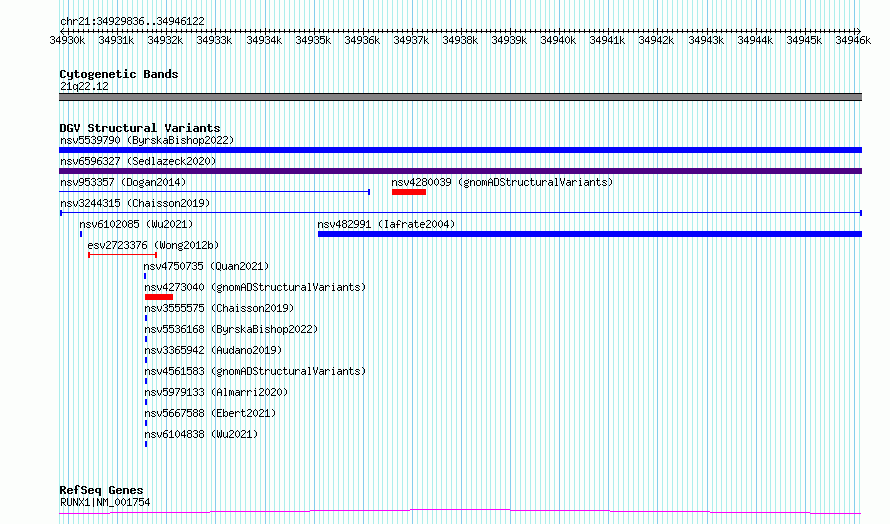The width and height of the screenshot is (890, 524).
Task: Click the 34933k ruler tick label
Action: [214, 40]
